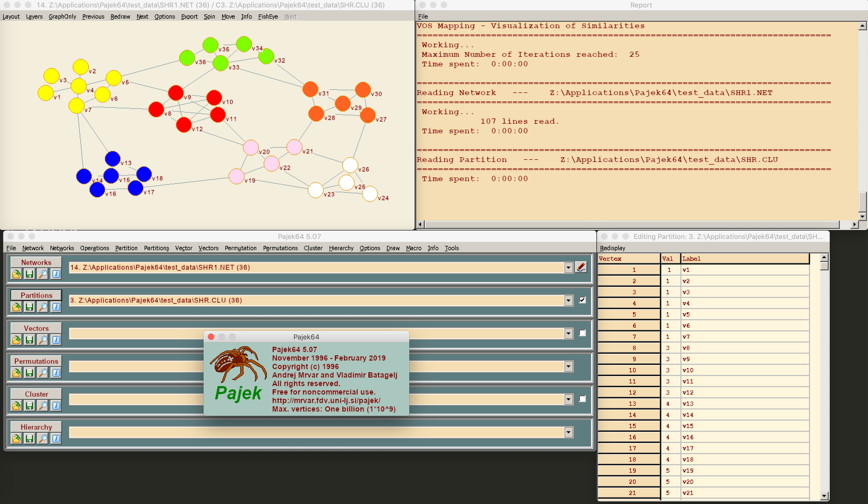Open the Partitions list dropdown arrow
Viewport: 868px width, 504px height.
coord(568,300)
